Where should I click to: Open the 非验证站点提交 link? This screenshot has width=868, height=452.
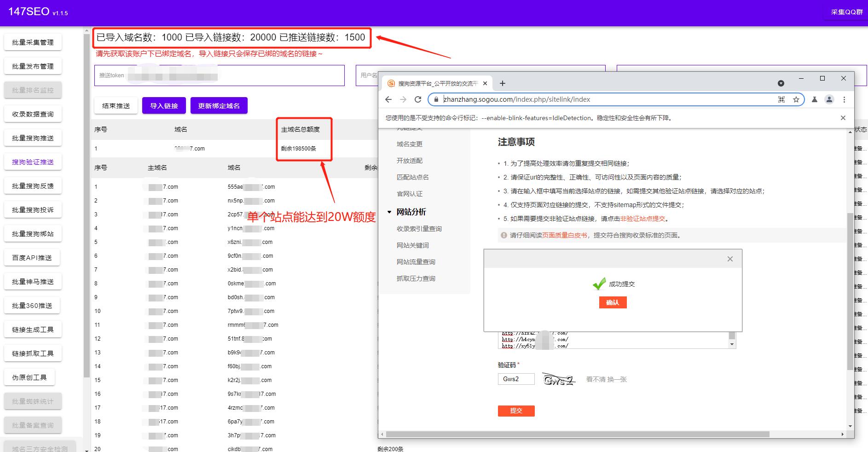tap(643, 219)
